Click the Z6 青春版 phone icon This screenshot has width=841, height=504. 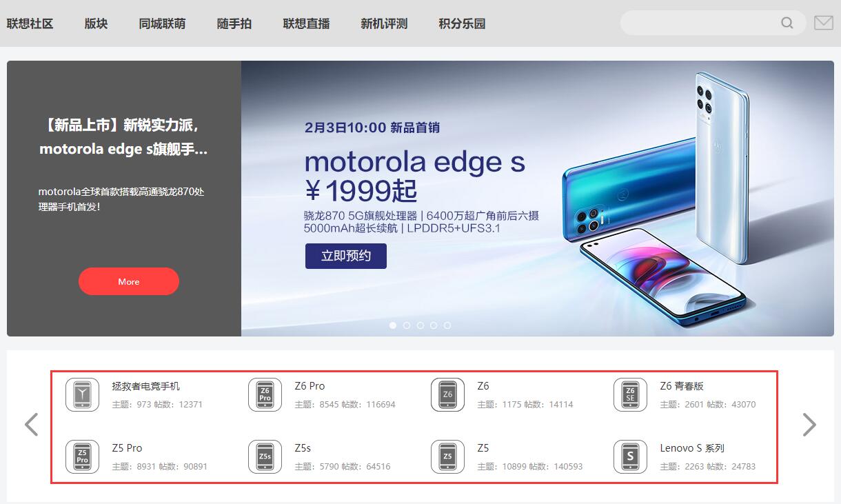630,395
